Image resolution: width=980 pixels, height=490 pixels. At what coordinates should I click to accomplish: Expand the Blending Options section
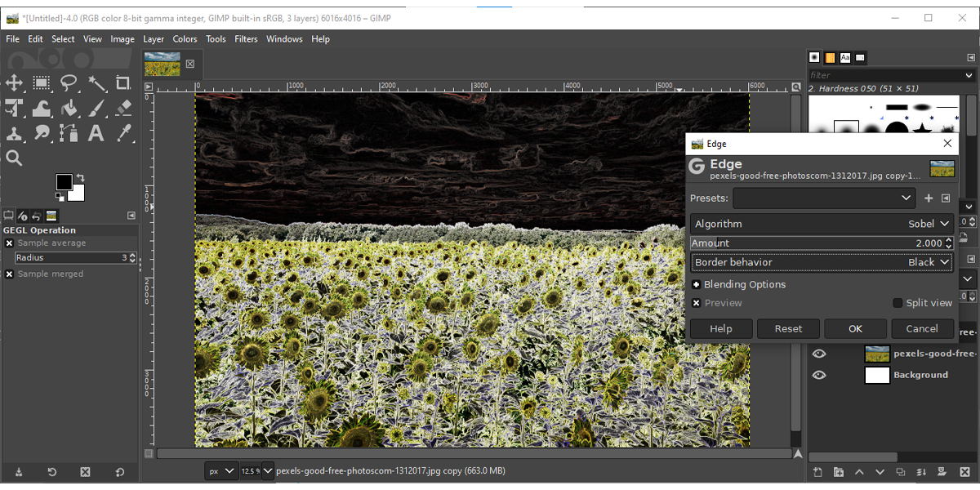pos(696,284)
